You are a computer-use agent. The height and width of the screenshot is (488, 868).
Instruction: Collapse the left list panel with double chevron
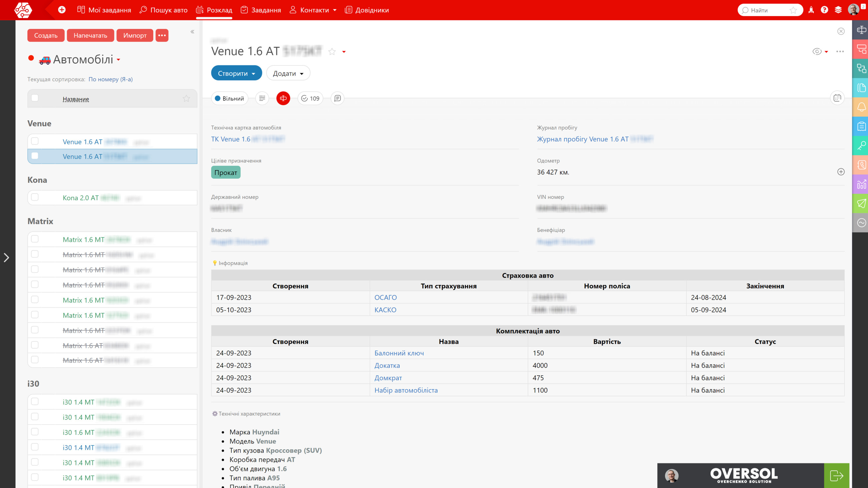coord(192,32)
